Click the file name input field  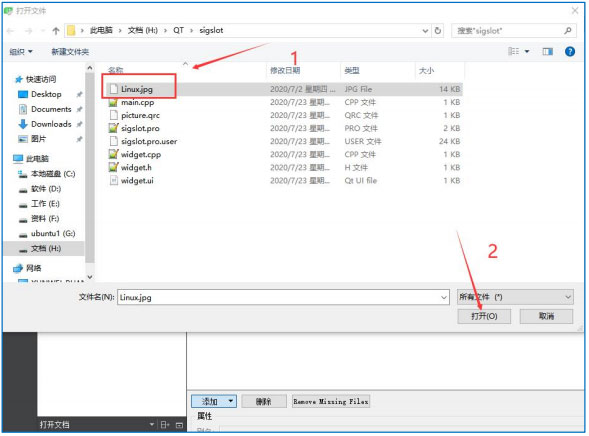(x=283, y=297)
